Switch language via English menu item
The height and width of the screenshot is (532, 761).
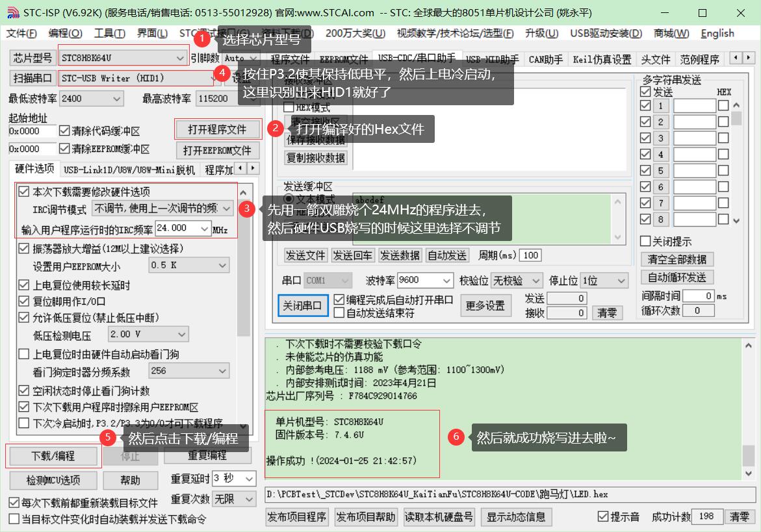(717, 33)
